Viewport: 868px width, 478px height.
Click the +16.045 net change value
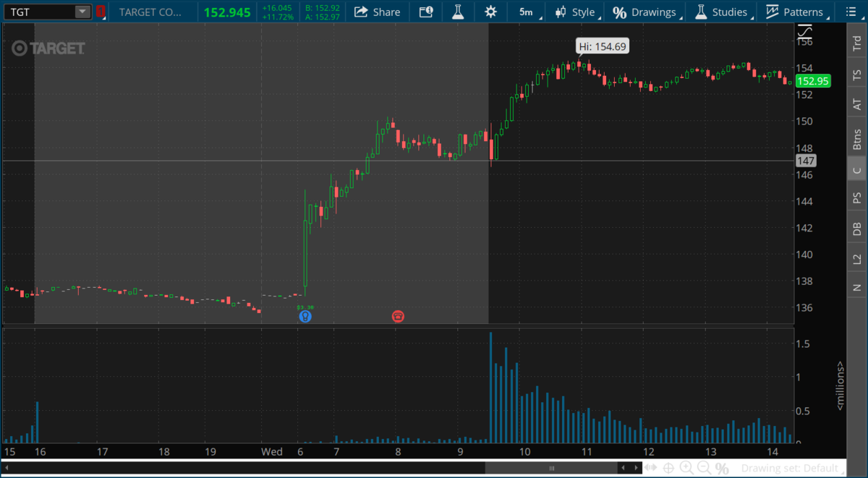tap(278, 7)
